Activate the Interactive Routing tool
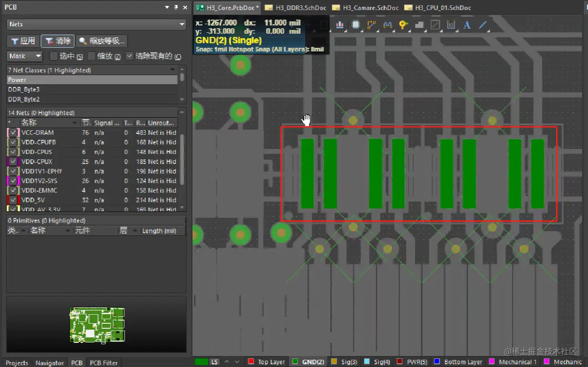Viewport: 588px width, 367px height. click(372, 25)
